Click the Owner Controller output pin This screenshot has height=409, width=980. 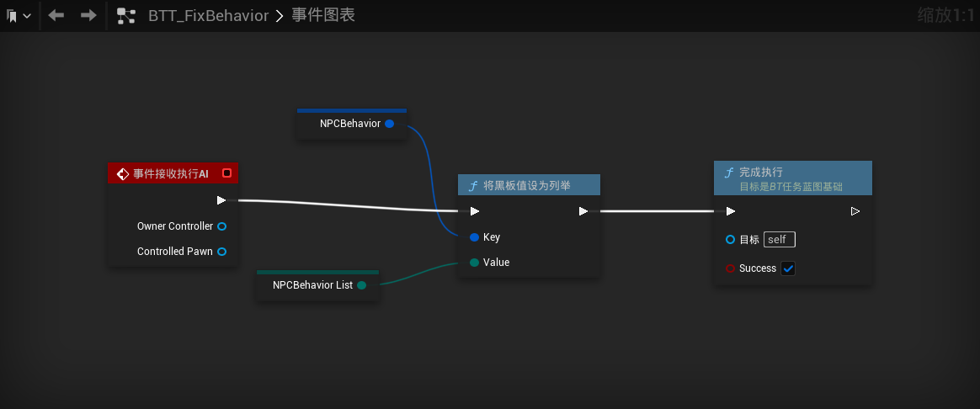point(222,226)
